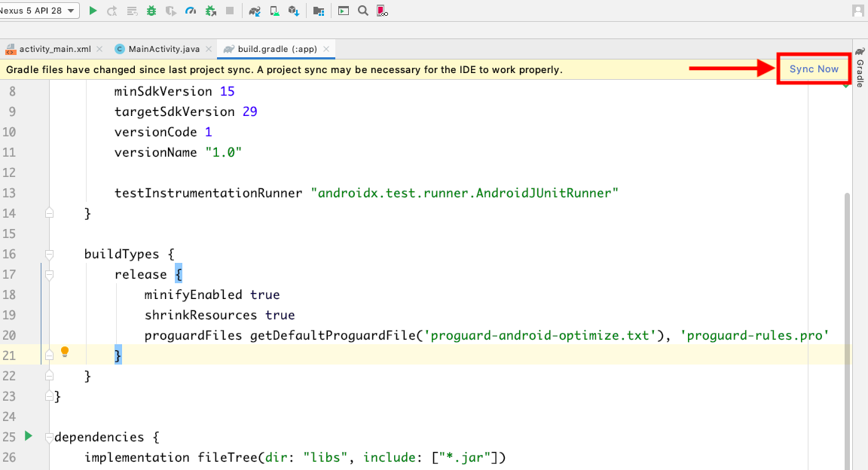Click the ["*.jar"] include value
Image resolution: width=868 pixels, height=470 pixels.
(465, 457)
